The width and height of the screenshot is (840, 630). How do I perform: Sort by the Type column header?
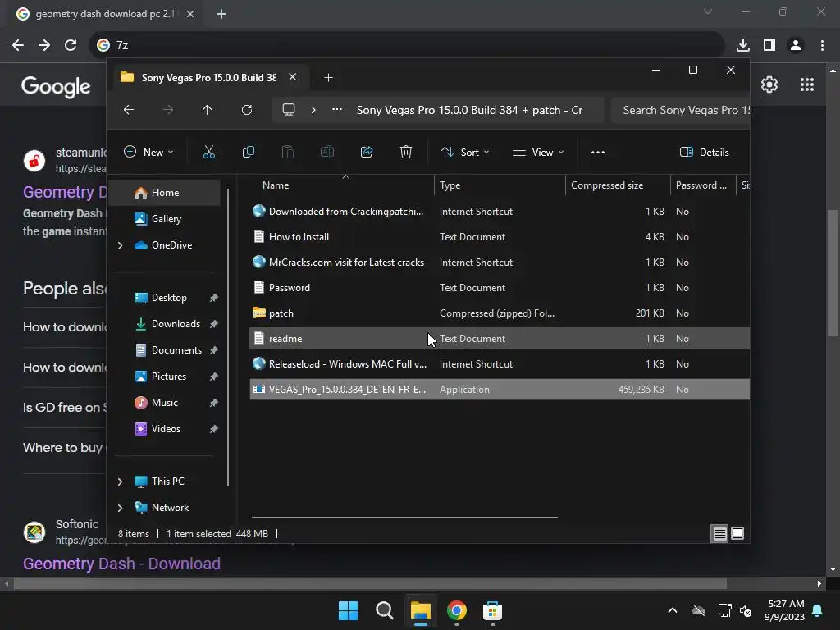click(x=500, y=185)
